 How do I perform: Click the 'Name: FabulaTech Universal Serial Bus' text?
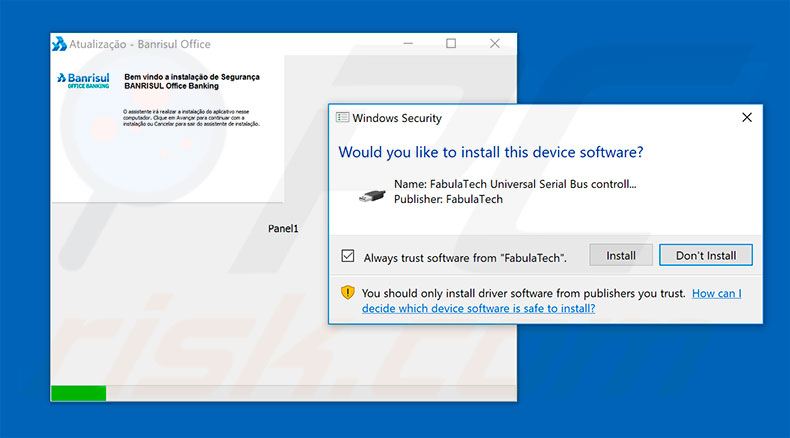point(515,184)
